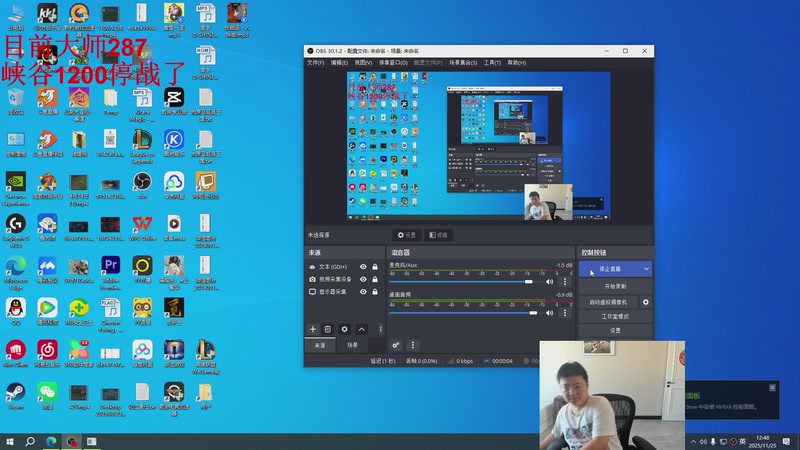Toggle lock on 显示器采集 source
Screen dimensions: 800x450
375,292
